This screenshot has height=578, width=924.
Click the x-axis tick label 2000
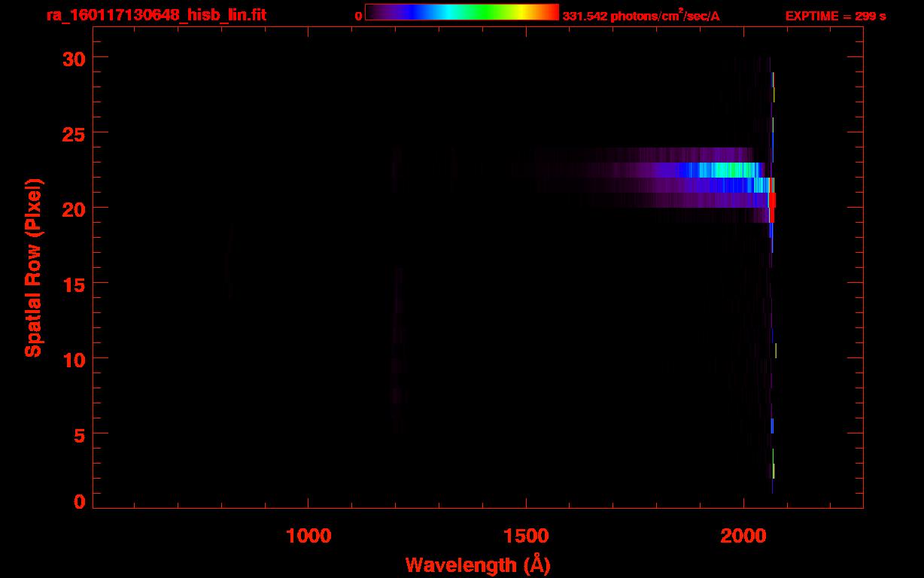point(743,536)
